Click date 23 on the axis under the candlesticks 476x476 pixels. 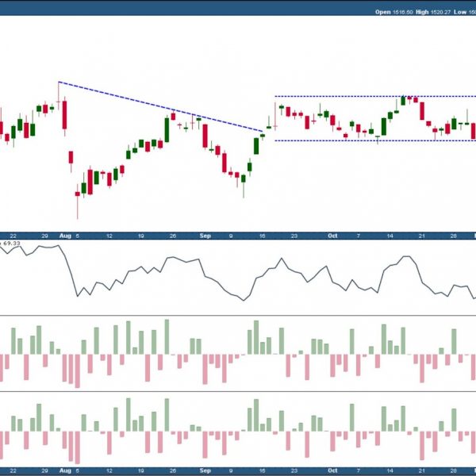[x=294, y=236]
